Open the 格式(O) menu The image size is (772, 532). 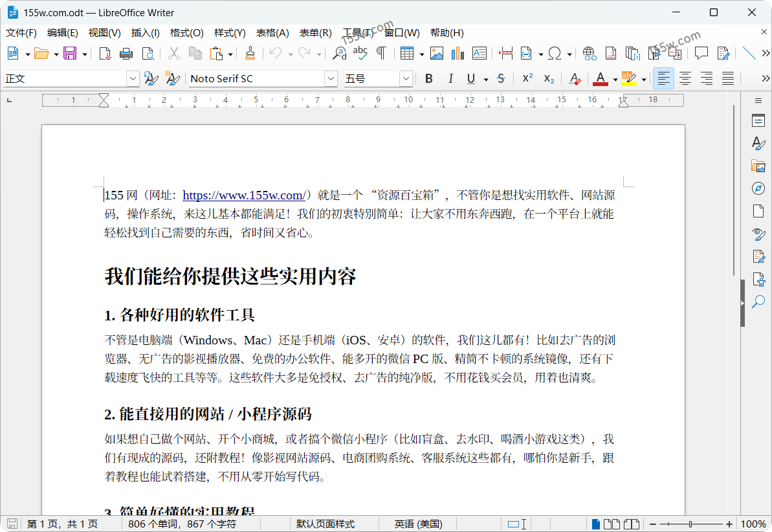point(186,33)
